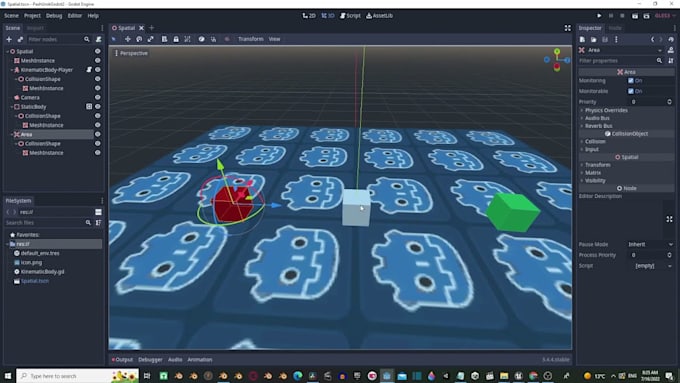Select the Select Mode arrow tool

coord(114,39)
